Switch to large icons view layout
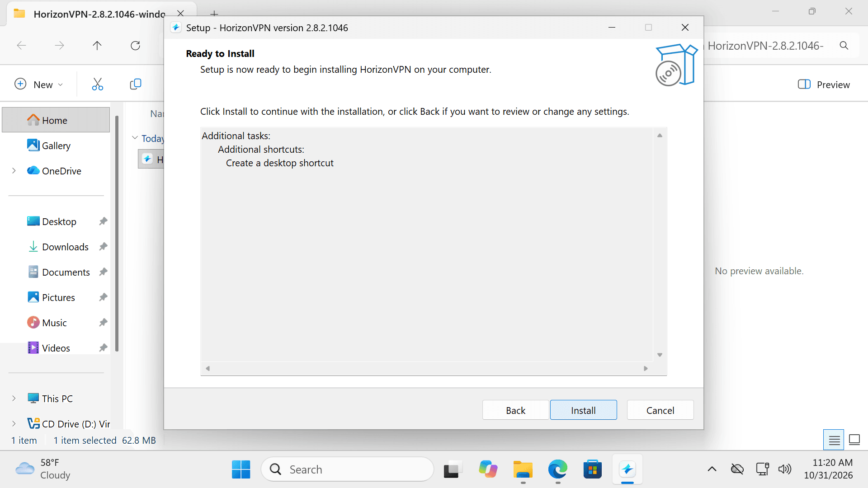The width and height of the screenshot is (868, 488). [854, 440]
